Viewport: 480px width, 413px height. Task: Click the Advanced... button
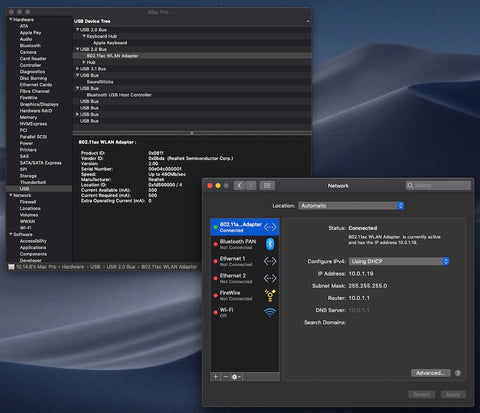pyautogui.click(x=431, y=373)
